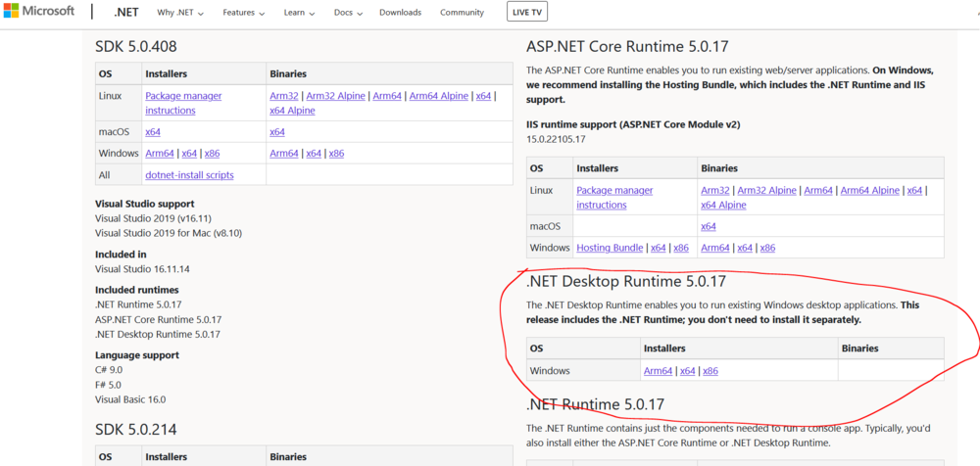
Task: Download SDK 5.0.408 Windows x86 installer
Action: tap(212, 154)
